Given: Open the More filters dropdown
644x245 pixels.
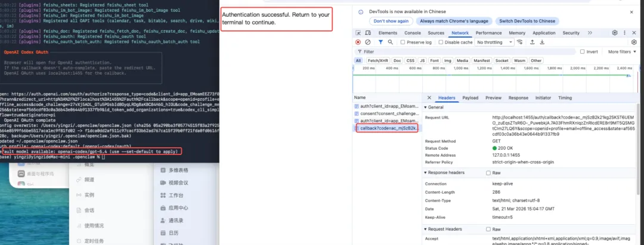Looking at the screenshot, I should tap(622, 52).
